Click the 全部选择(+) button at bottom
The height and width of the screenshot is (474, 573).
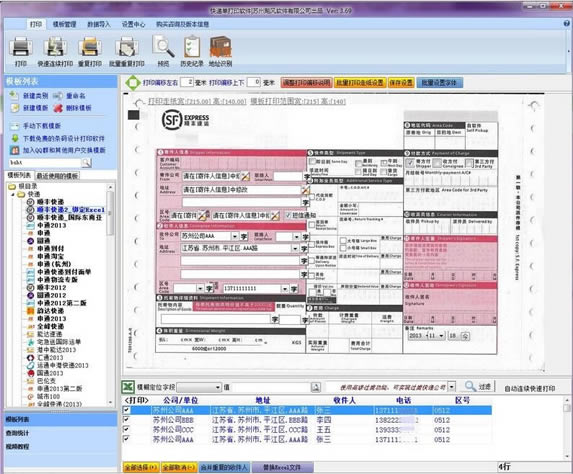(x=141, y=467)
